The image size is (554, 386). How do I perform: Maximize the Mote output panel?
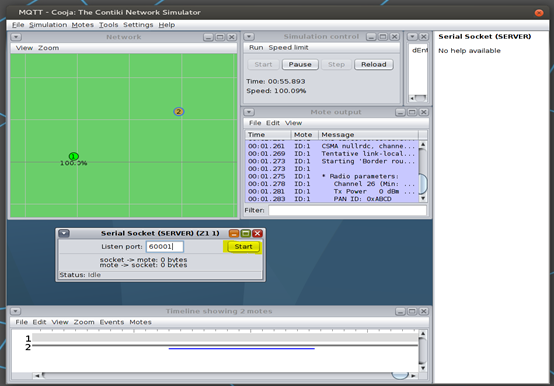pyautogui.click(x=412, y=112)
